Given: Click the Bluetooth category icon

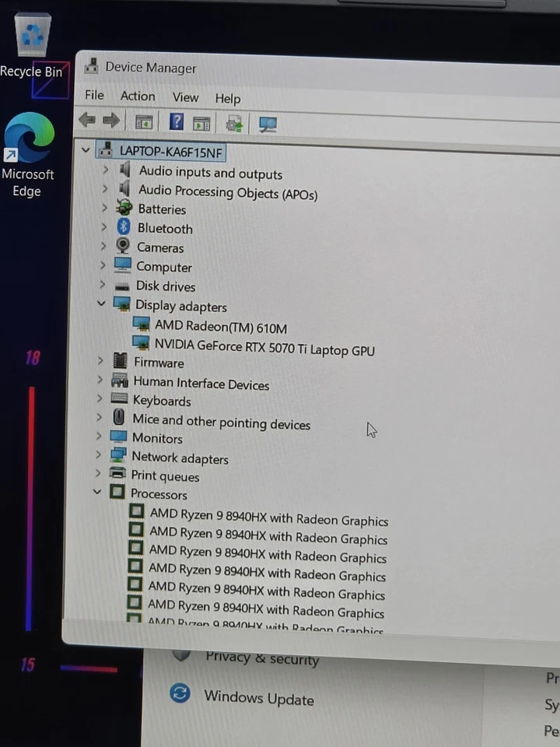Looking at the screenshot, I should (124, 226).
